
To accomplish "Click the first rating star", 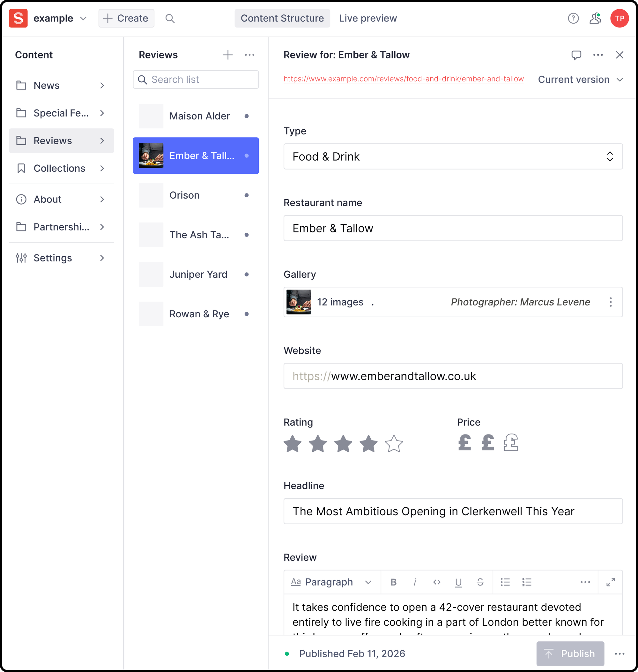I will 293,444.
